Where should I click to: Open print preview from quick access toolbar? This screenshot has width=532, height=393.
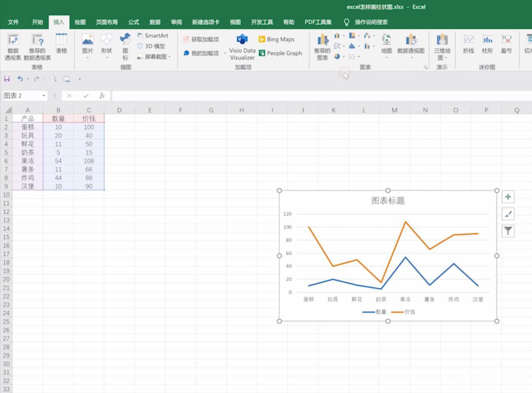[54, 79]
